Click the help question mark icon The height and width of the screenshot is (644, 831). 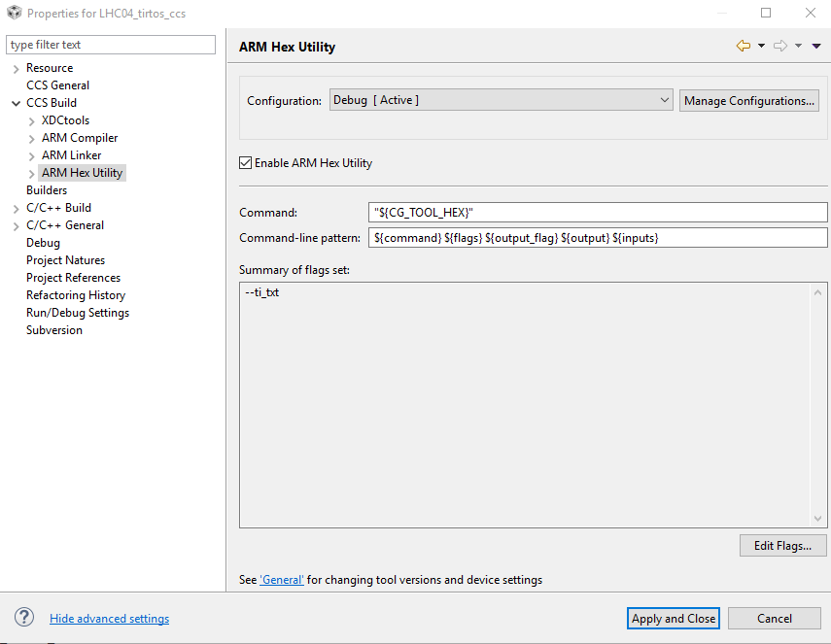pos(24,618)
